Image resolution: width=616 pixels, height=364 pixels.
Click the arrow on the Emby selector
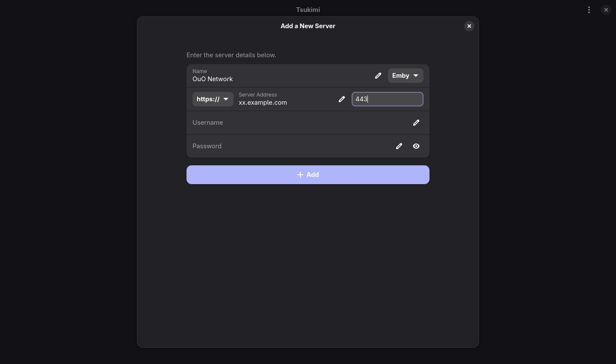click(416, 76)
